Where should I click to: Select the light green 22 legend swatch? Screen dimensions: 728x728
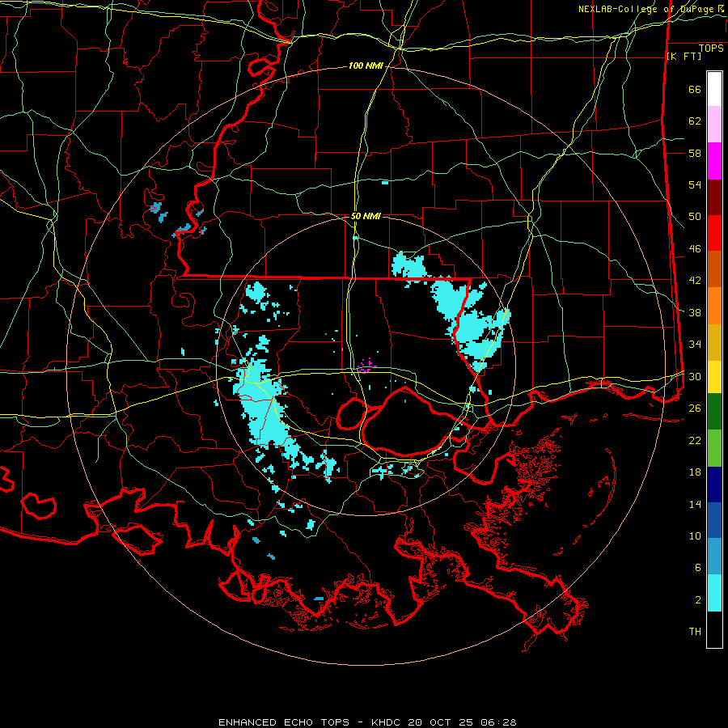tap(714, 448)
